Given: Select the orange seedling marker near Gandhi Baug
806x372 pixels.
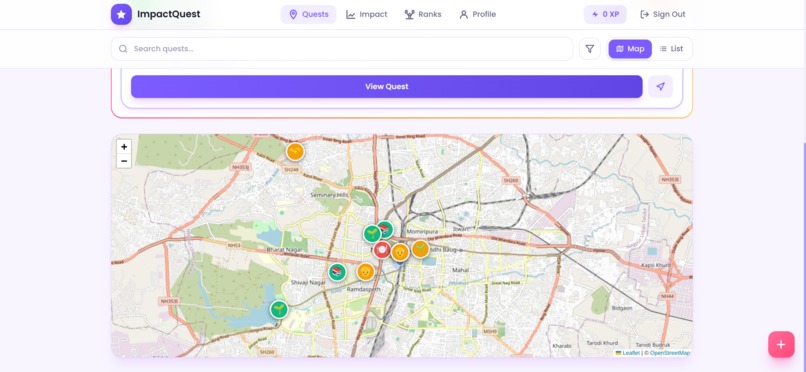Looking at the screenshot, I should 420,249.
